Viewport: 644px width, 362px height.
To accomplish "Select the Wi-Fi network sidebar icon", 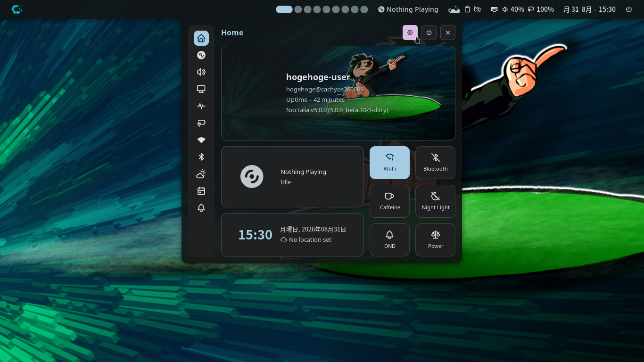I will (201, 140).
